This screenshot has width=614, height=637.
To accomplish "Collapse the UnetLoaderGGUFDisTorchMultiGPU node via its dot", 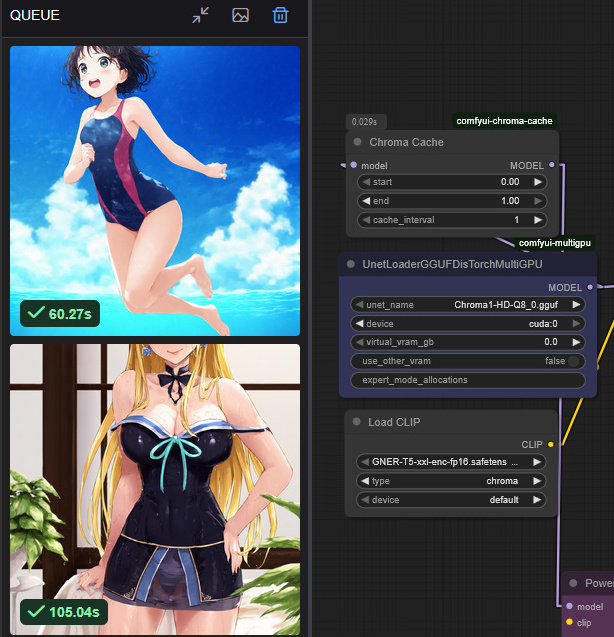I will [x=351, y=264].
